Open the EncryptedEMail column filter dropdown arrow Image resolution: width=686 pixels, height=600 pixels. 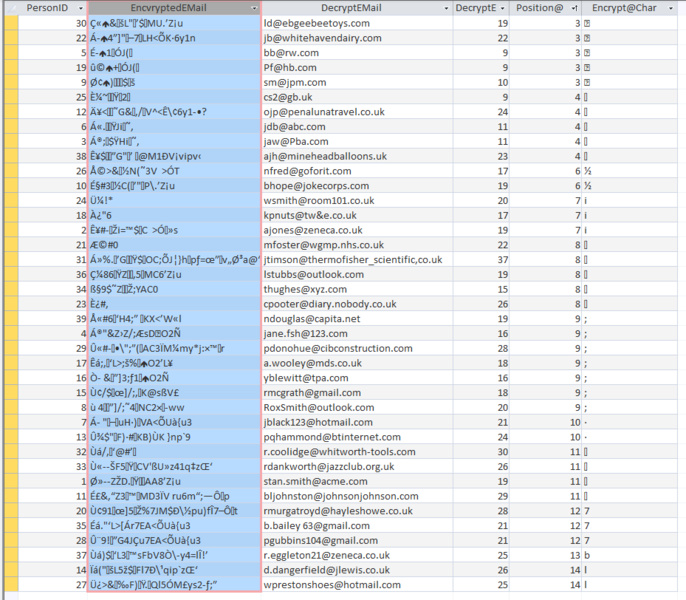click(x=254, y=8)
